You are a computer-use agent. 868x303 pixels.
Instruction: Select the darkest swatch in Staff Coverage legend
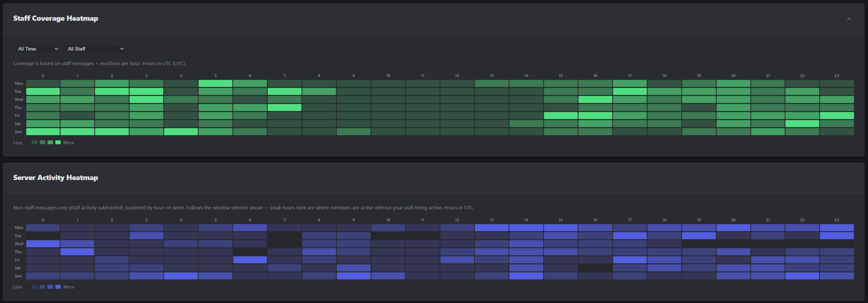tap(27, 142)
